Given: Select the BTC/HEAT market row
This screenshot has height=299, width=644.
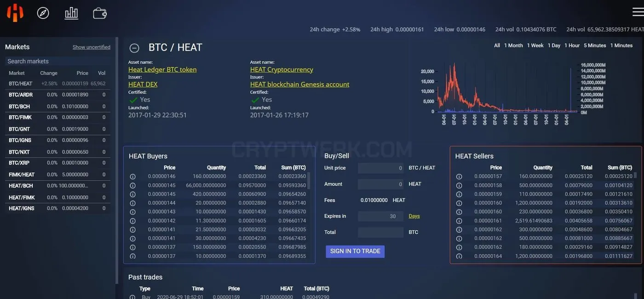Looking at the screenshot, I should coord(57,84).
